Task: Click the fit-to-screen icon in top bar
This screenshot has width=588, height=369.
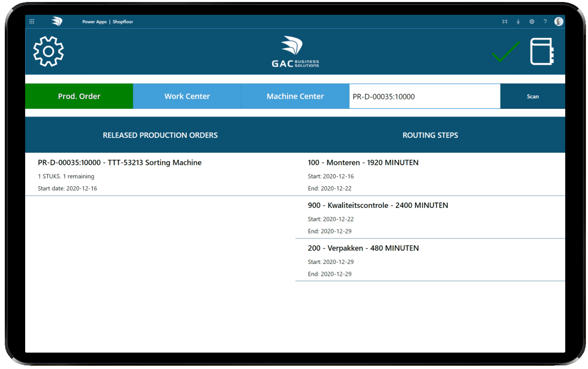Action: click(505, 22)
